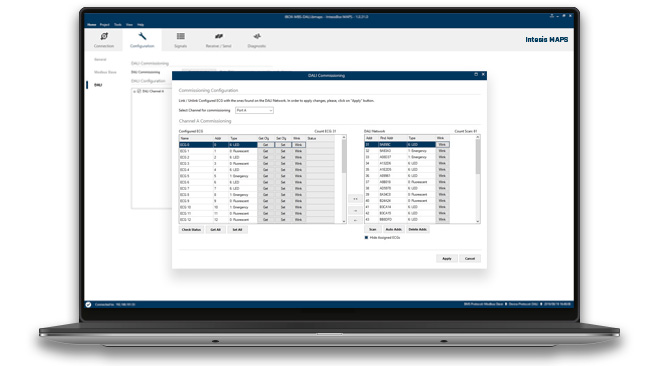
Task: Select the Configuration wrench icon
Action: 142,37
